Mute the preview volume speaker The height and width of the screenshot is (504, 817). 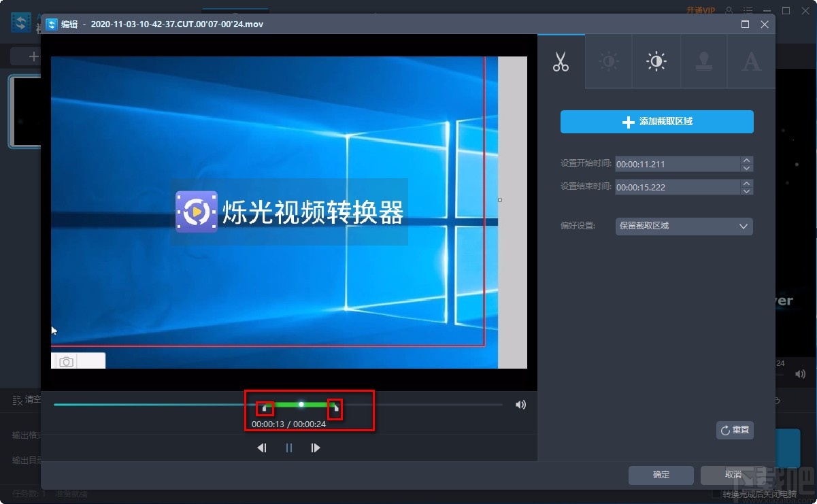coord(520,404)
